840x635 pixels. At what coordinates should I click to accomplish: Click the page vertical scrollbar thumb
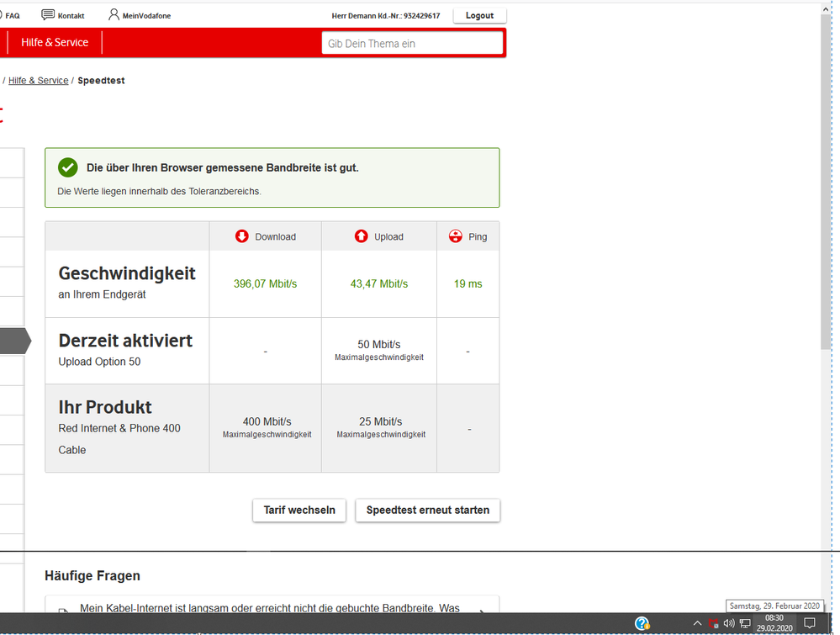tap(826, 183)
